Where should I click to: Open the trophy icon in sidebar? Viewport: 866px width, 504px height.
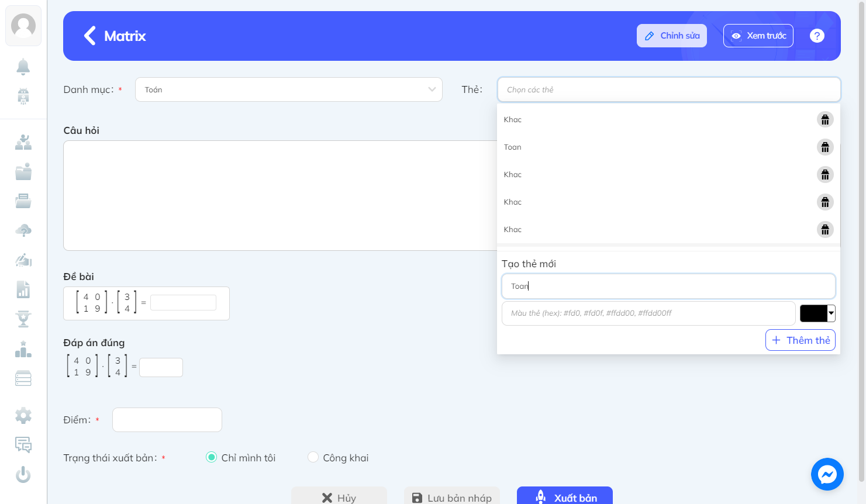tap(23, 319)
